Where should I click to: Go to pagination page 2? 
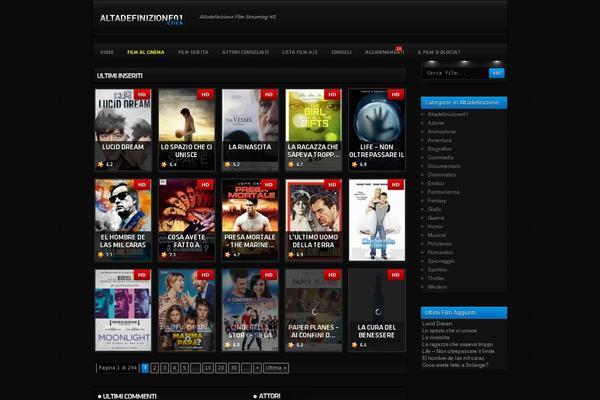tap(155, 368)
